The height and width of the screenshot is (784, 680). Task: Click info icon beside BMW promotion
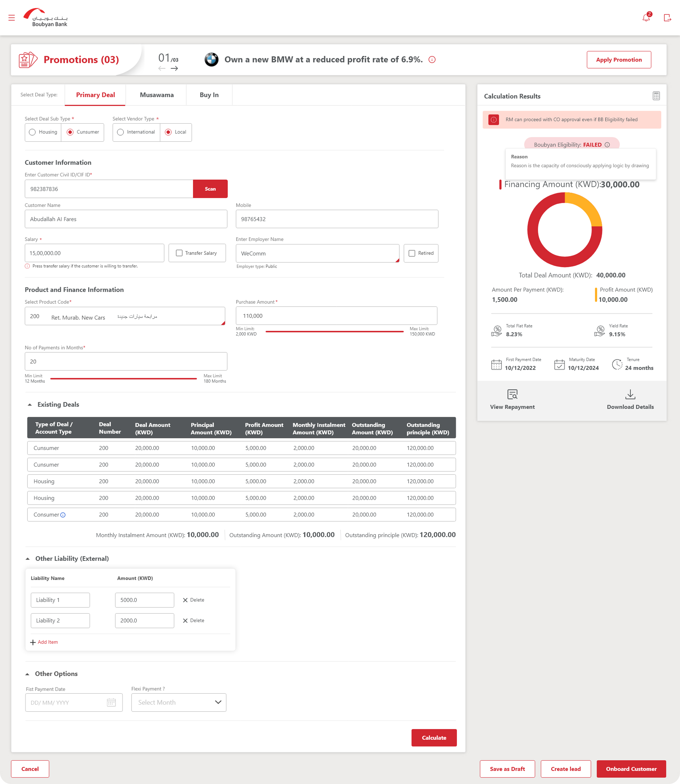pyautogui.click(x=432, y=60)
